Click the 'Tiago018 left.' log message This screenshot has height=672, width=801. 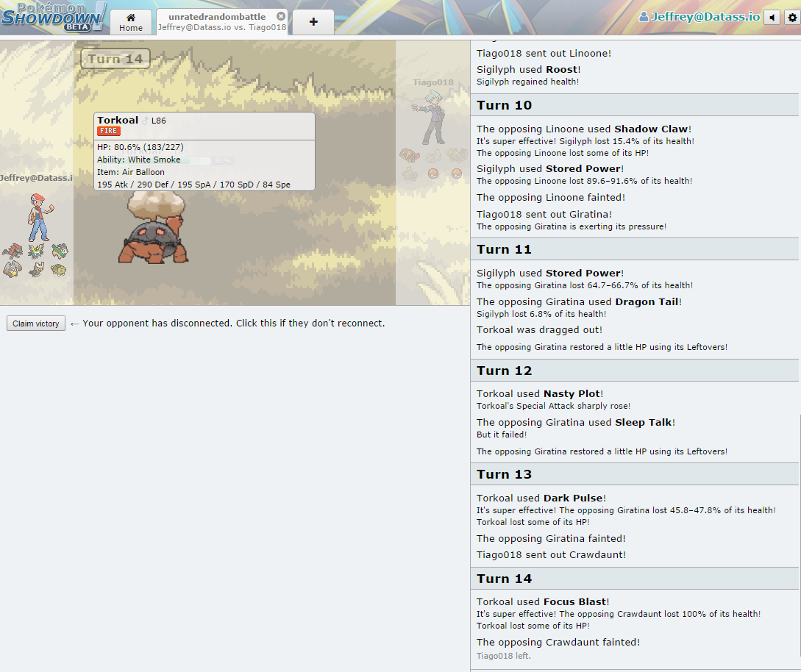click(504, 656)
